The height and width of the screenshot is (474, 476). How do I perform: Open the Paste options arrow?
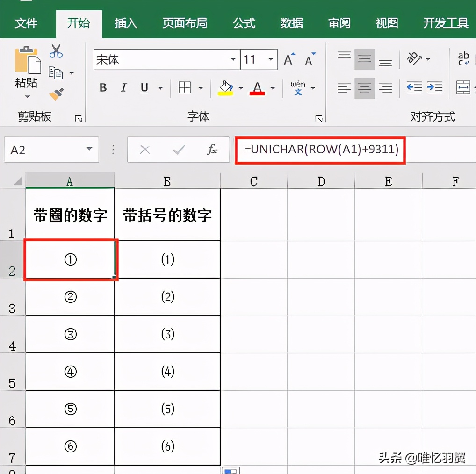point(28,97)
